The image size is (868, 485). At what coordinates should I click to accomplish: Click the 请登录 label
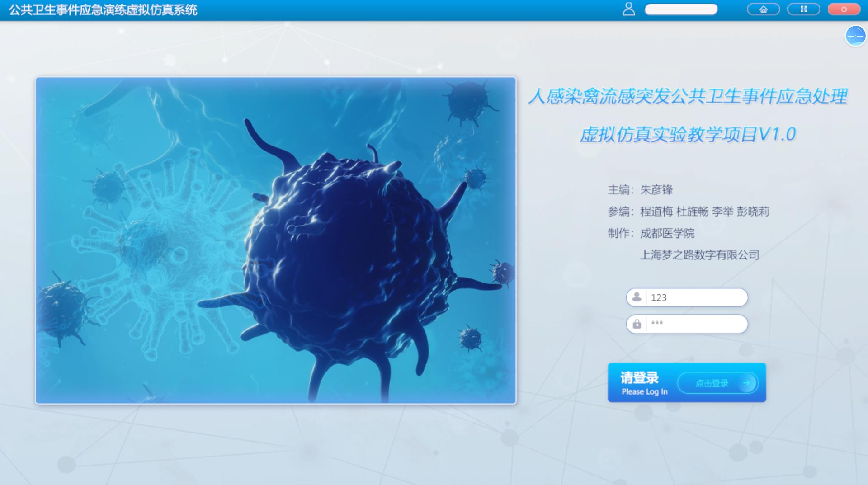(x=639, y=377)
